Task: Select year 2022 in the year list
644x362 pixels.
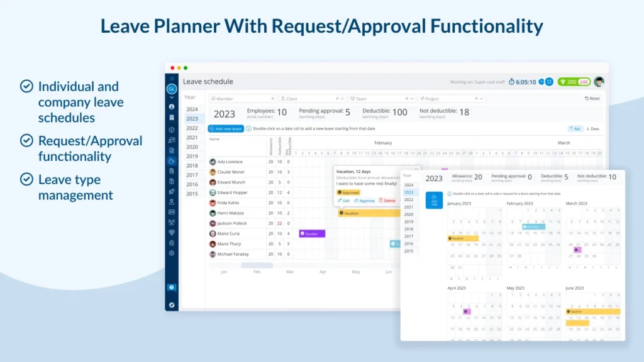Action: point(192,128)
